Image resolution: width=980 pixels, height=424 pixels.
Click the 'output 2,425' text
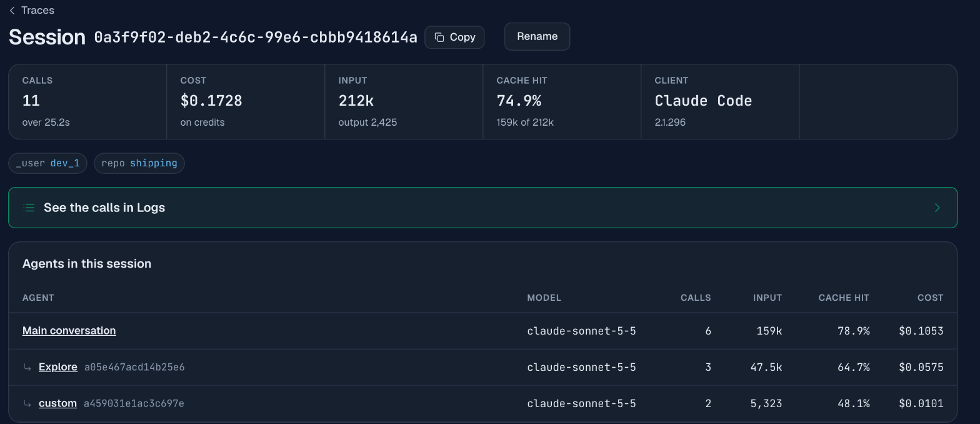pyautogui.click(x=367, y=123)
